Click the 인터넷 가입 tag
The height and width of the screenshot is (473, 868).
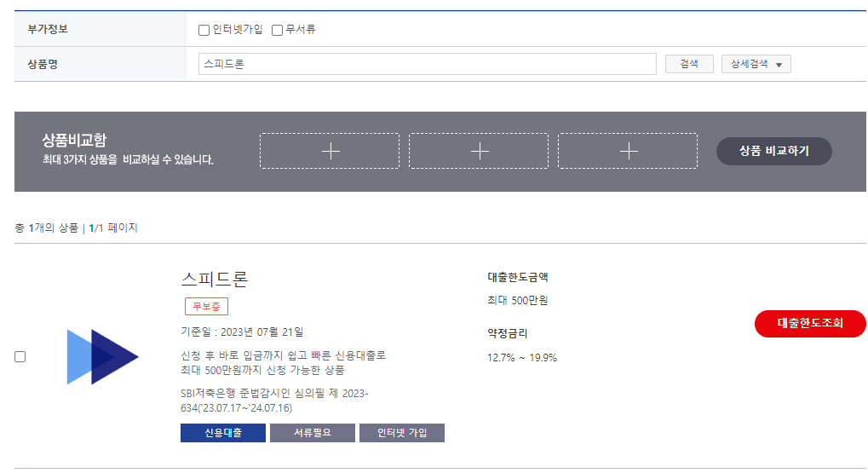coord(402,433)
